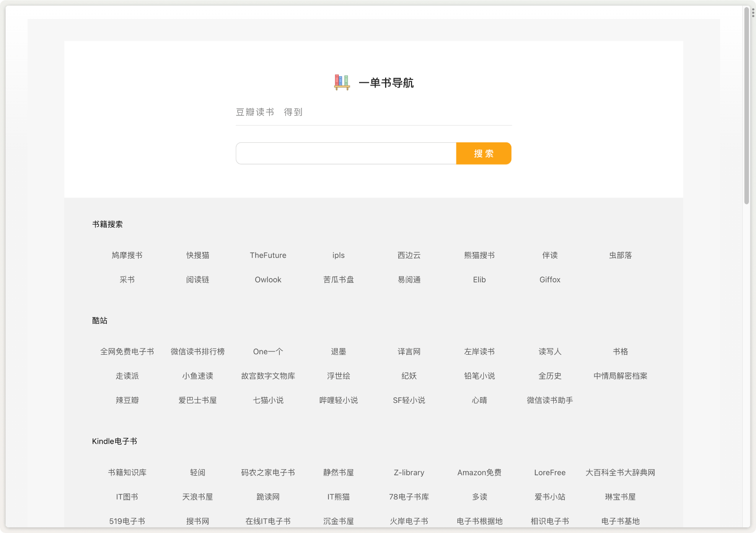Viewport: 756px width, 533px height.
Task: Visit 故宫数字文物库
Action: [268, 376]
